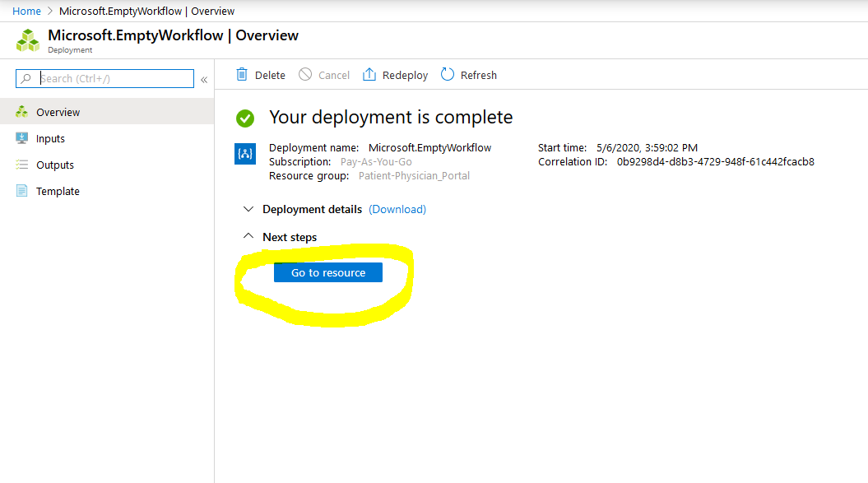The height and width of the screenshot is (483, 868).
Task: Collapse the sidebar with the double chevron
Action: click(204, 80)
